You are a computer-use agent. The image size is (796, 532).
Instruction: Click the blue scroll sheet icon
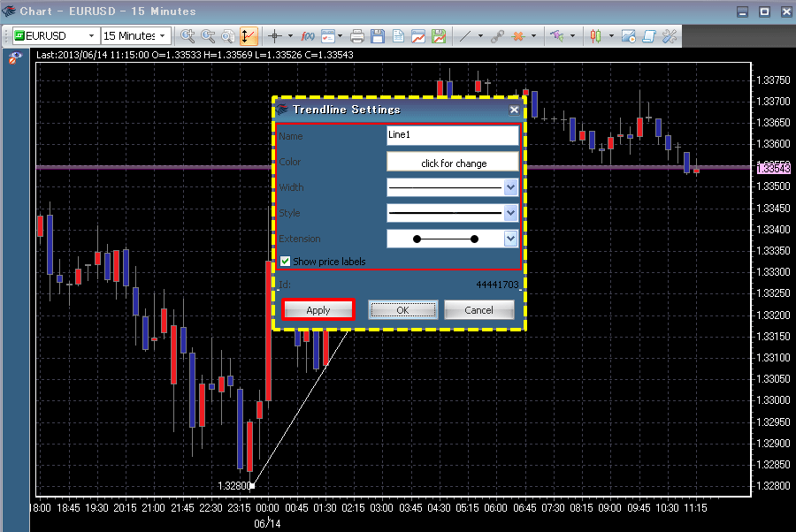click(x=649, y=36)
